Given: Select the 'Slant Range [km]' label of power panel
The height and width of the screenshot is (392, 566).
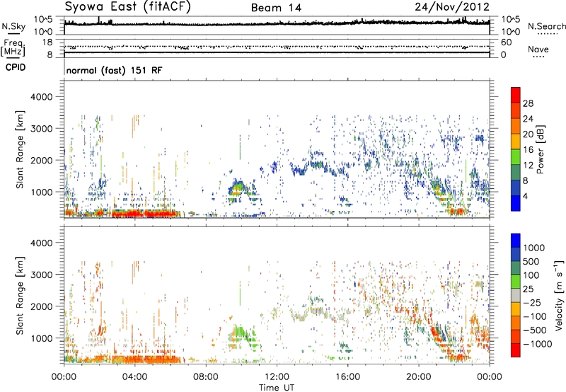Looking at the screenshot, I should (20, 149).
